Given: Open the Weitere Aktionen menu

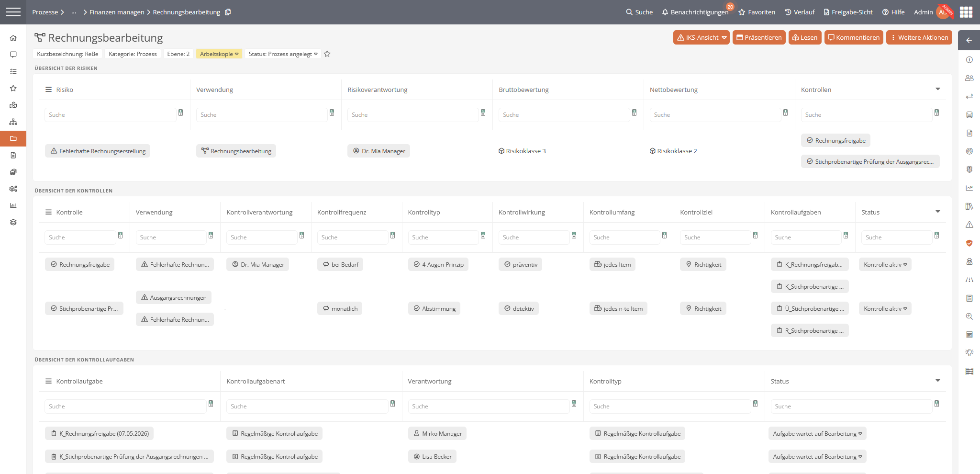Looking at the screenshot, I should [919, 37].
